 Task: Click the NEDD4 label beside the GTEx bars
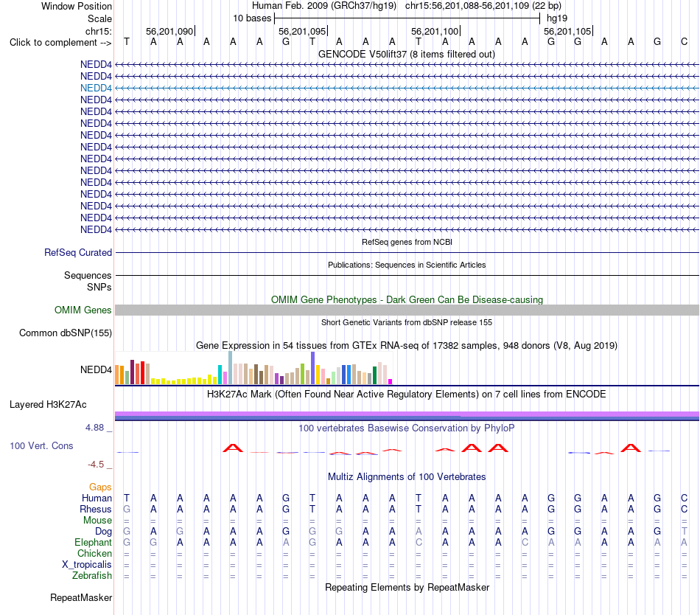click(x=96, y=369)
